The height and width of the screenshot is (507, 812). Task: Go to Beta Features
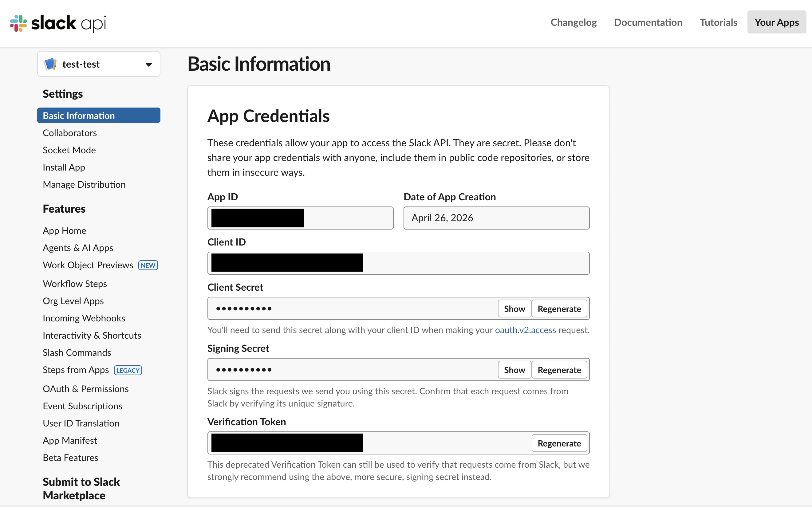[x=70, y=458]
